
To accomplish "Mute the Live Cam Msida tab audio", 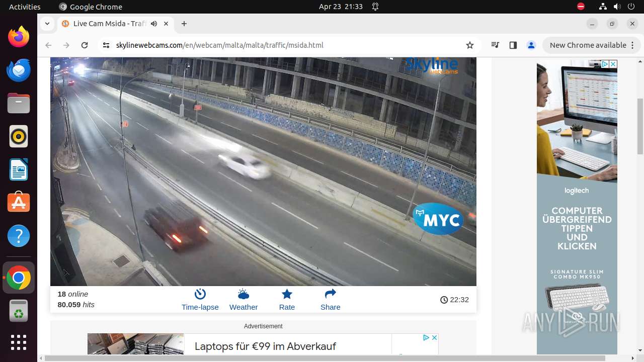I will coord(154,24).
